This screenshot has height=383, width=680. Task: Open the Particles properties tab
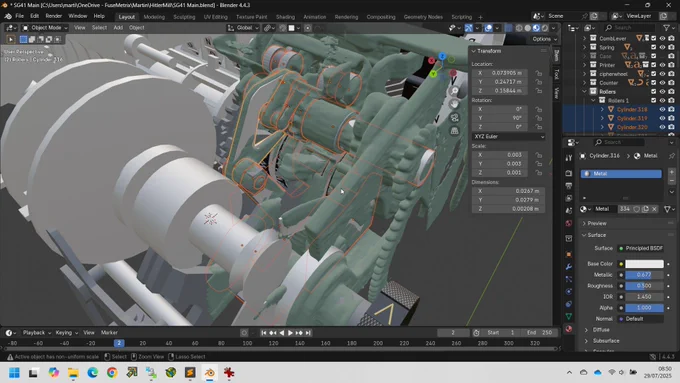tap(569, 279)
